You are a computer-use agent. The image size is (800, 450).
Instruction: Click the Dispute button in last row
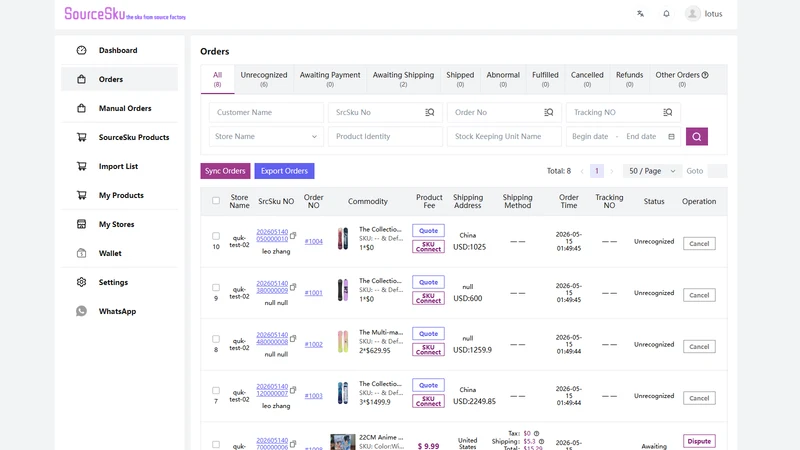coord(699,441)
